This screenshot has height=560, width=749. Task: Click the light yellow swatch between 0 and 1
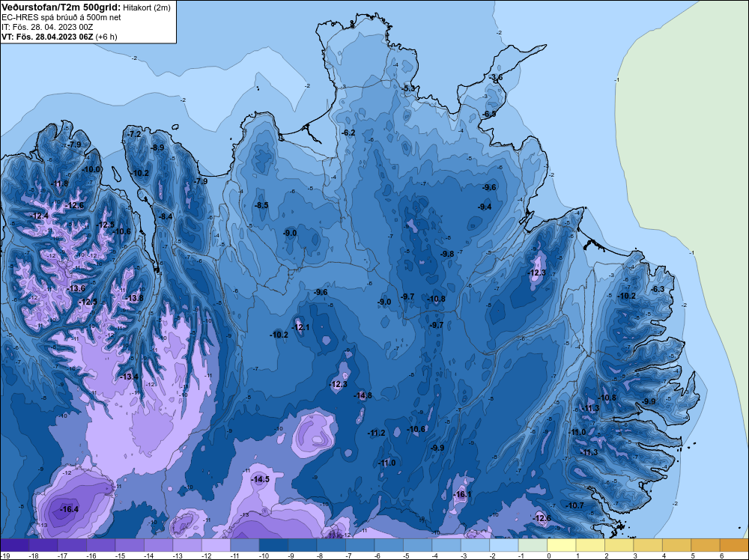pyautogui.click(x=562, y=545)
